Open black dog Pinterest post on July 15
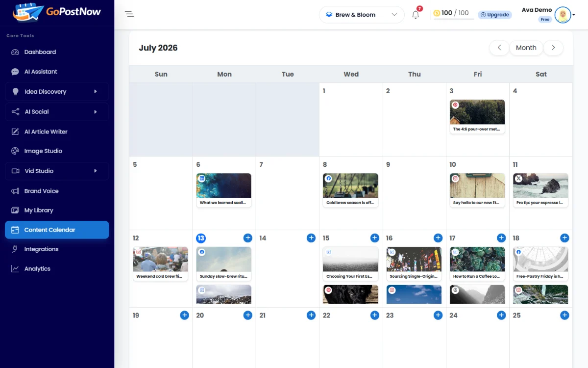588x368 pixels. pyautogui.click(x=350, y=294)
